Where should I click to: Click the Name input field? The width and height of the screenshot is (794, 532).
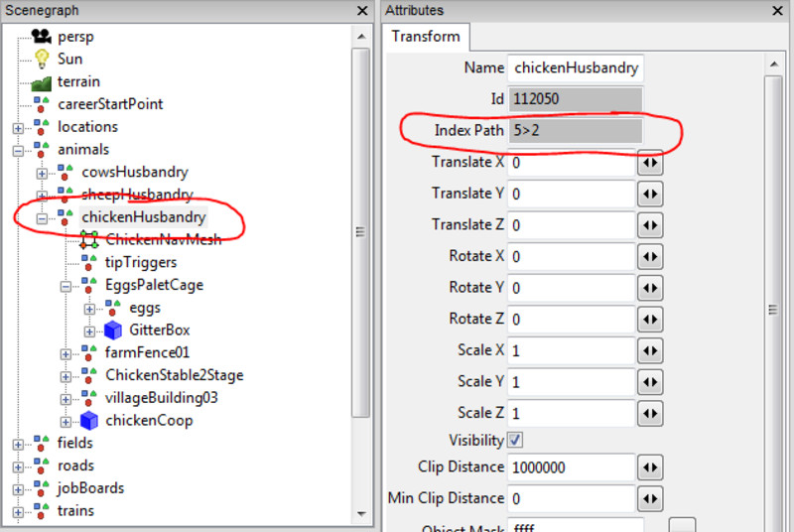(x=575, y=68)
